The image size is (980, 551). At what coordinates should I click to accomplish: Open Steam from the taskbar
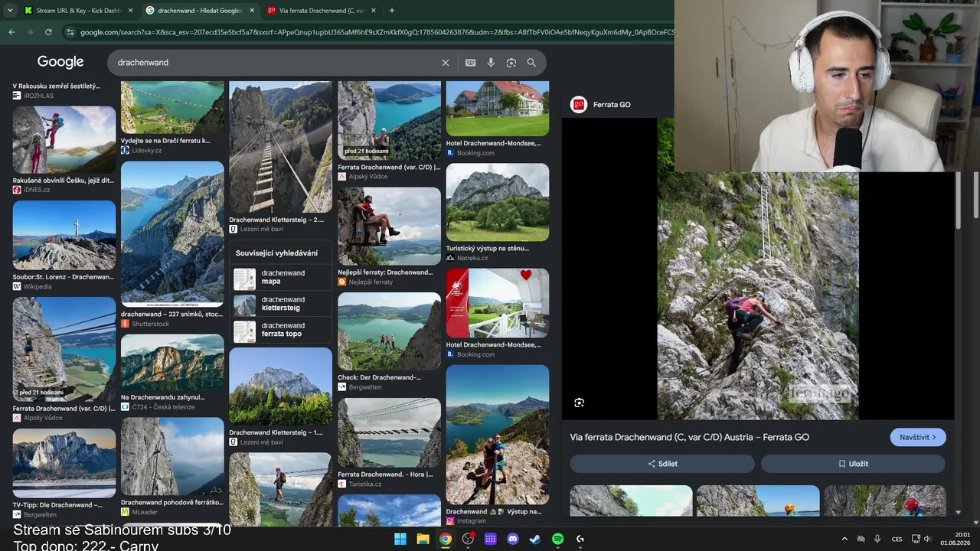(535, 539)
